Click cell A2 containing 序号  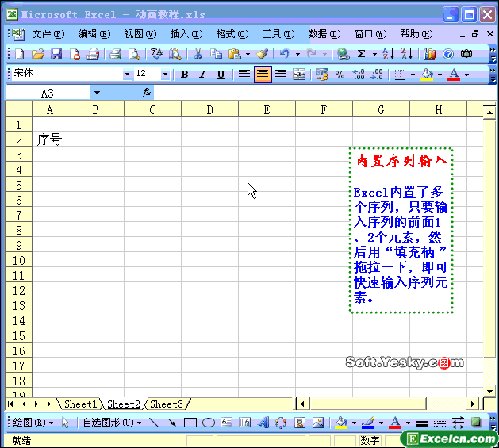(50, 140)
